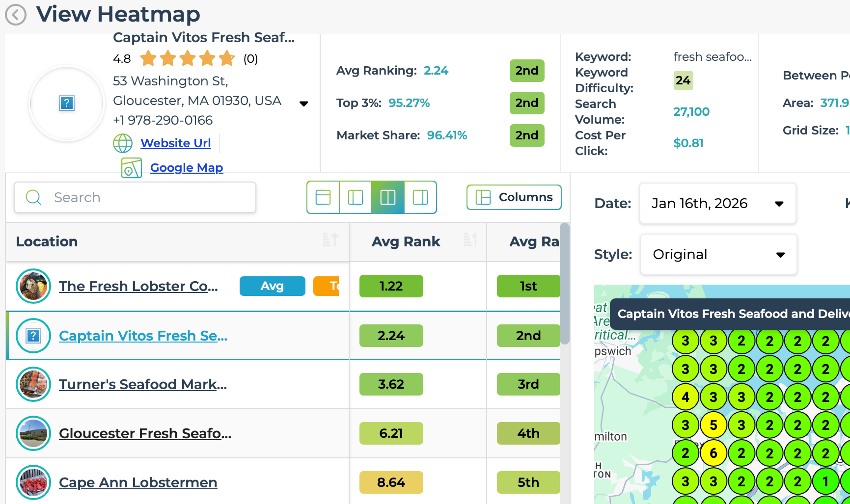Screen dimensions: 850x504
Task: Click the 6.21 avg rank value
Action: coord(391,433)
